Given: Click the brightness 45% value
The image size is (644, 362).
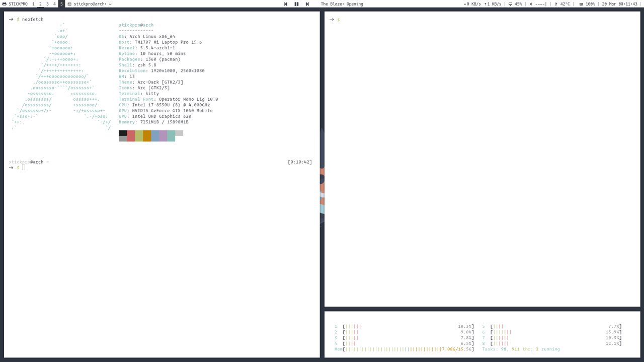Looking at the screenshot, I should [518, 4].
